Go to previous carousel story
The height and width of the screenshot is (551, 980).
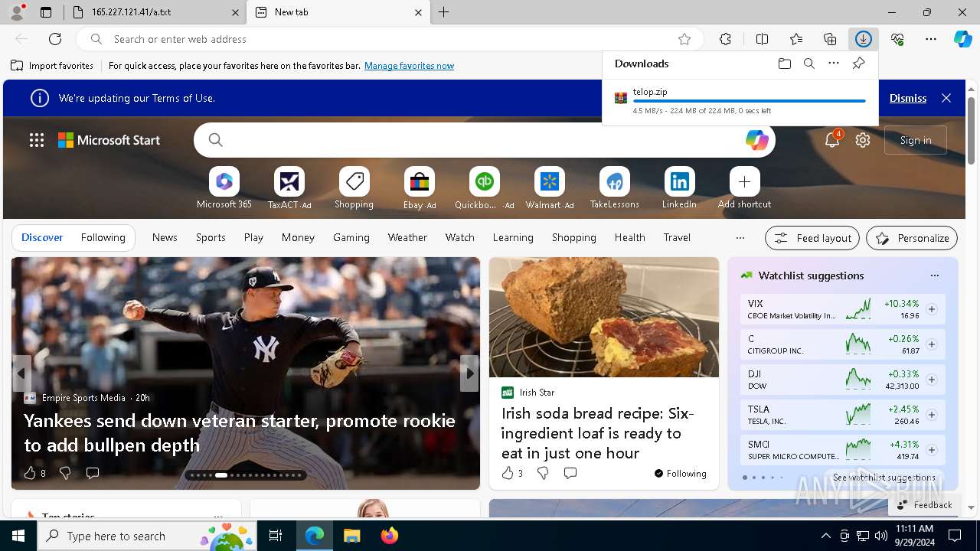[21, 373]
